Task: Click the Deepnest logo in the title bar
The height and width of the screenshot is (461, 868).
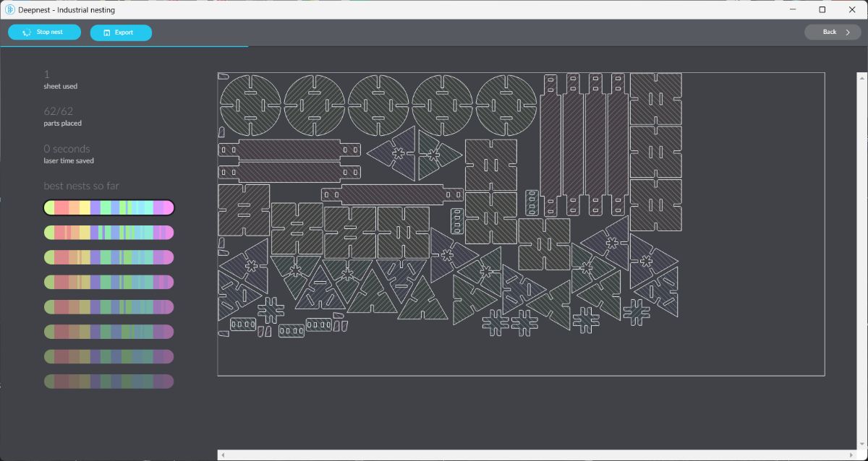Action: (x=9, y=9)
